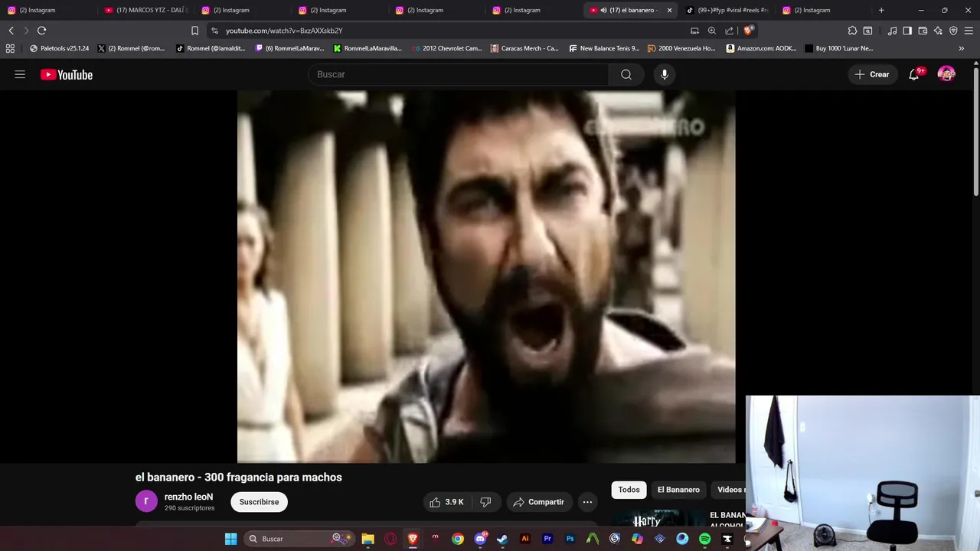Open Google Chrome from taskbar
This screenshot has height=551, width=980.
pos(457,539)
